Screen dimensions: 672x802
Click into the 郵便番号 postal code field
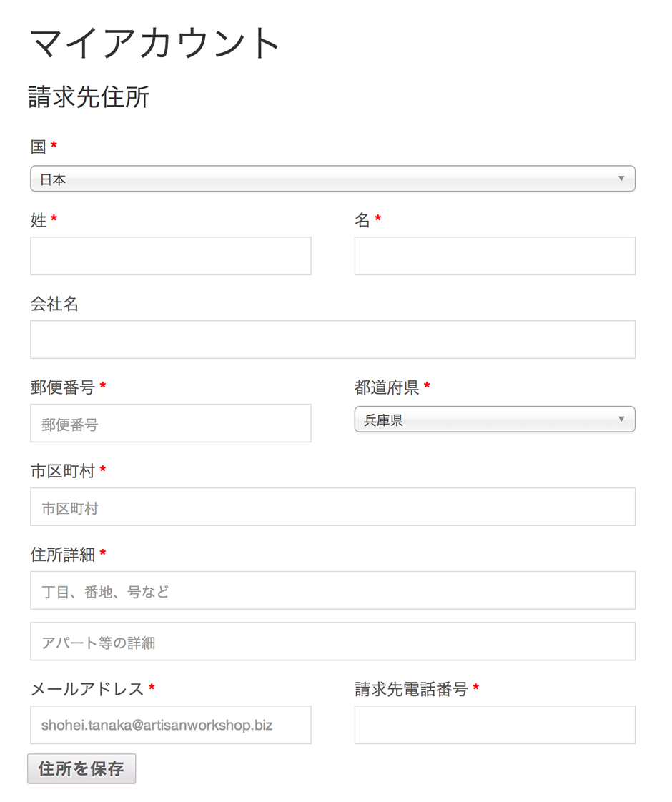tap(171, 423)
